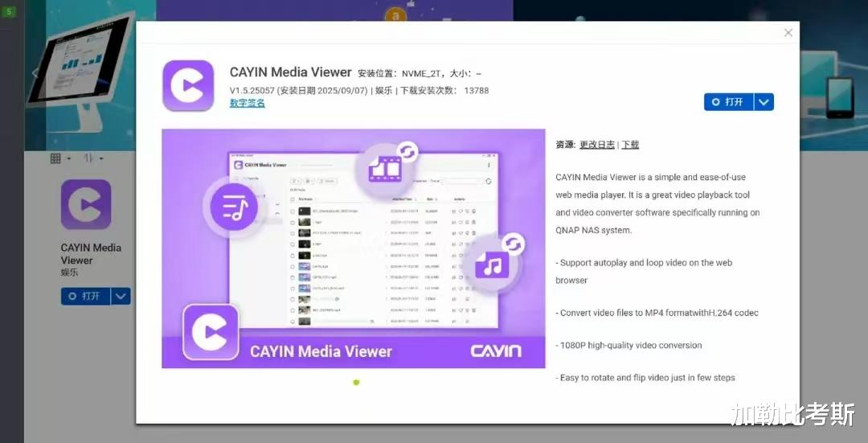Viewport: 868px width, 443px height.
Task: Click the CAYIN Media Viewer title text in dialog
Action: (x=291, y=72)
